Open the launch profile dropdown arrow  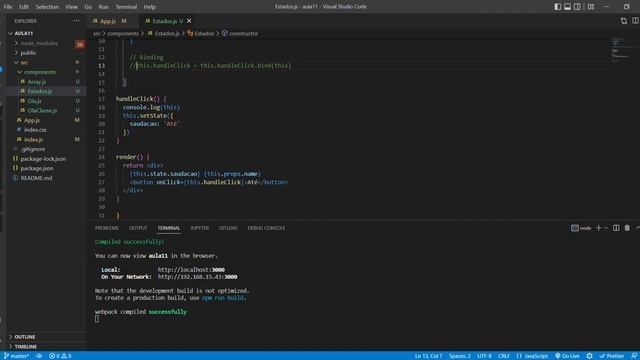606,228
